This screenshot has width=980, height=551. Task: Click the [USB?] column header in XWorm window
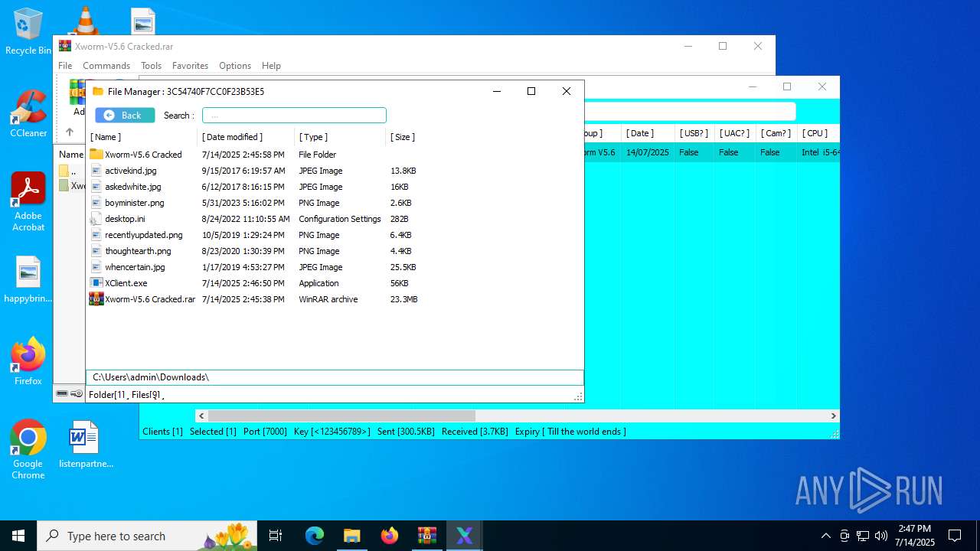[694, 133]
